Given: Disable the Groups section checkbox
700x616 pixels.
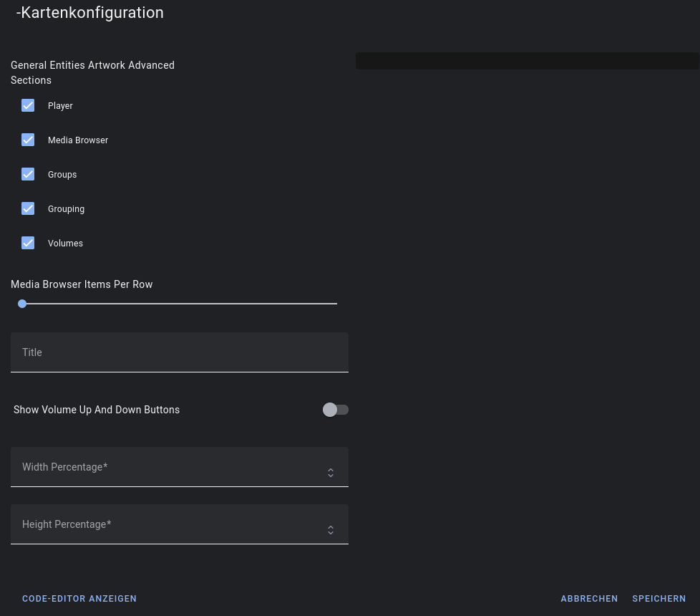Looking at the screenshot, I should click(28, 174).
